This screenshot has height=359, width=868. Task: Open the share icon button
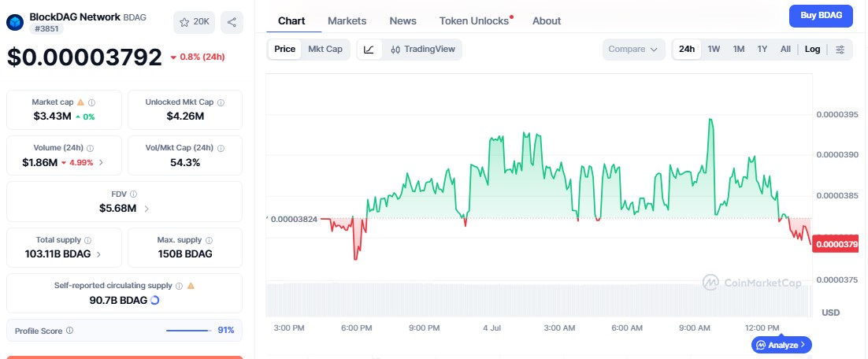pos(232,22)
